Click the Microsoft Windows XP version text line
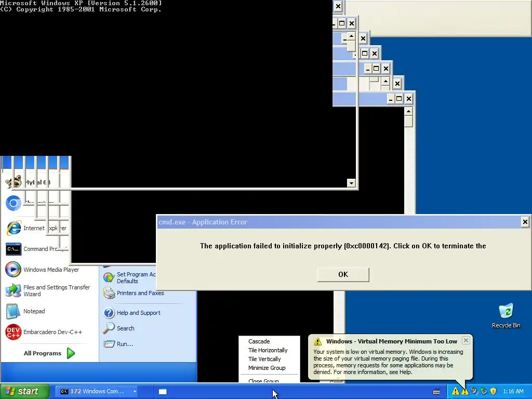532x399 pixels. click(x=81, y=3)
